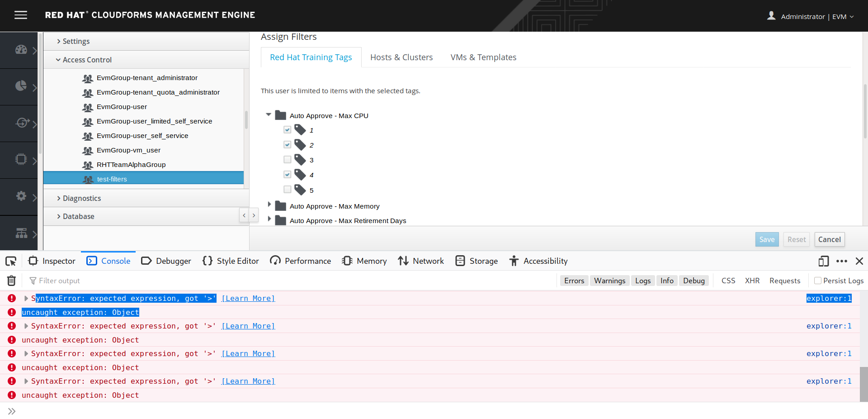
Task: Collapse the Access Control accordion section
Action: click(x=87, y=60)
